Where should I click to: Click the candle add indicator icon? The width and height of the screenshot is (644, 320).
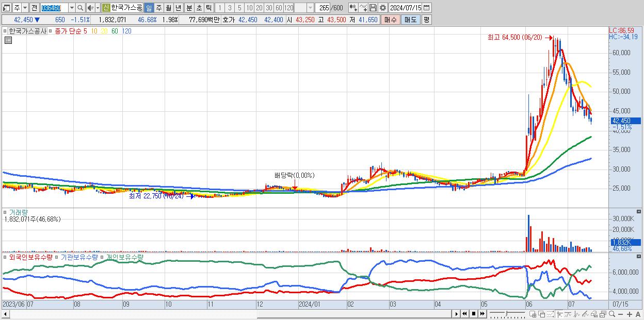353,8
